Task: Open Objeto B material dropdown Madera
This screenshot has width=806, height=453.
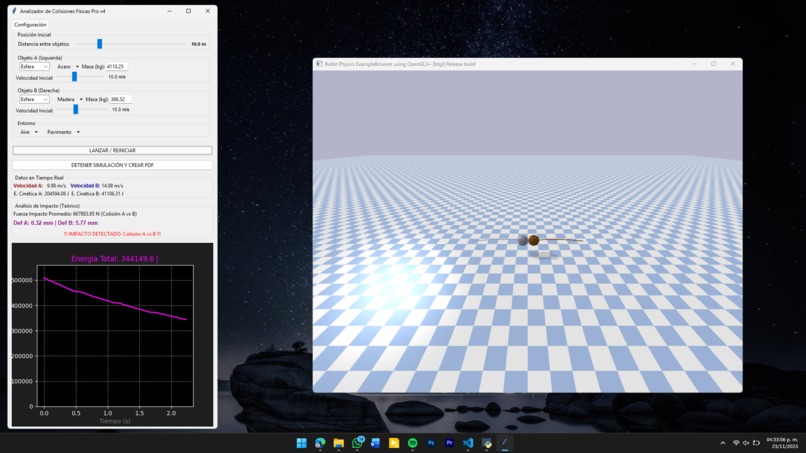Action: tap(70, 99)
